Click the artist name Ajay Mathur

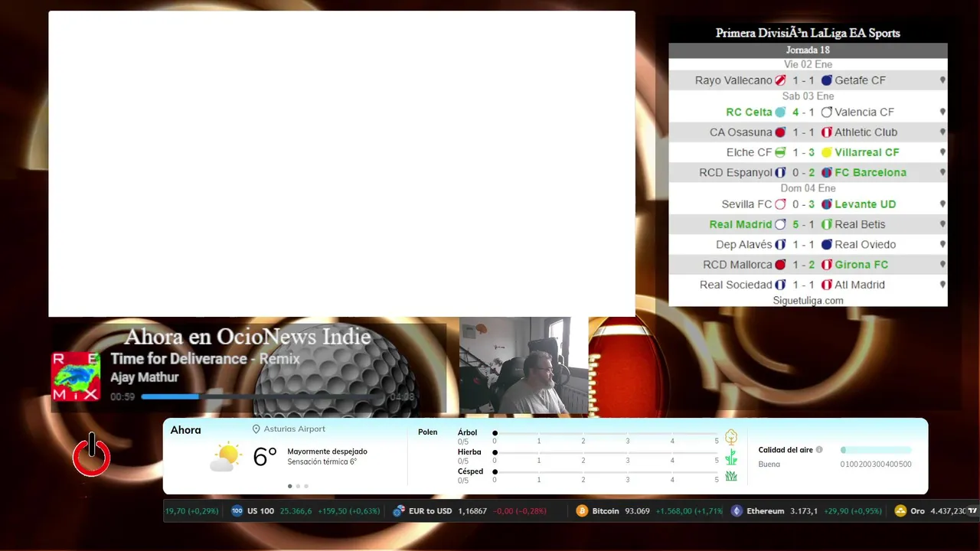tap(145, 377)
